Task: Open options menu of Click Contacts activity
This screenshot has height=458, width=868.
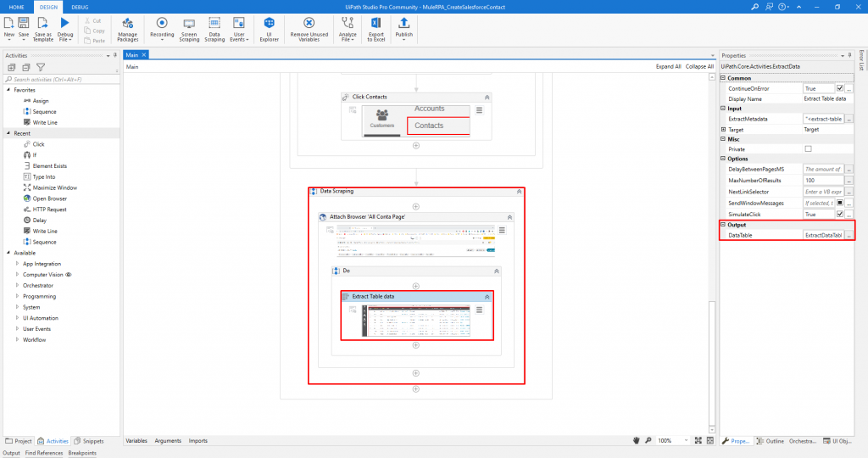Action: [480, 110]
